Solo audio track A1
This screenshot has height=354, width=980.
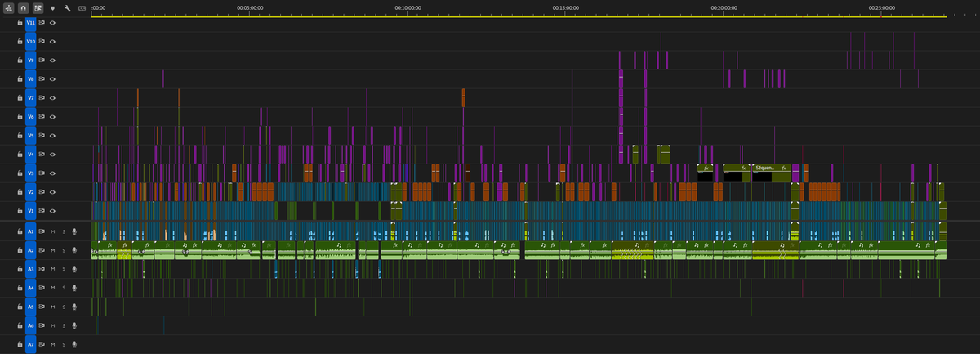click(64, 231)
